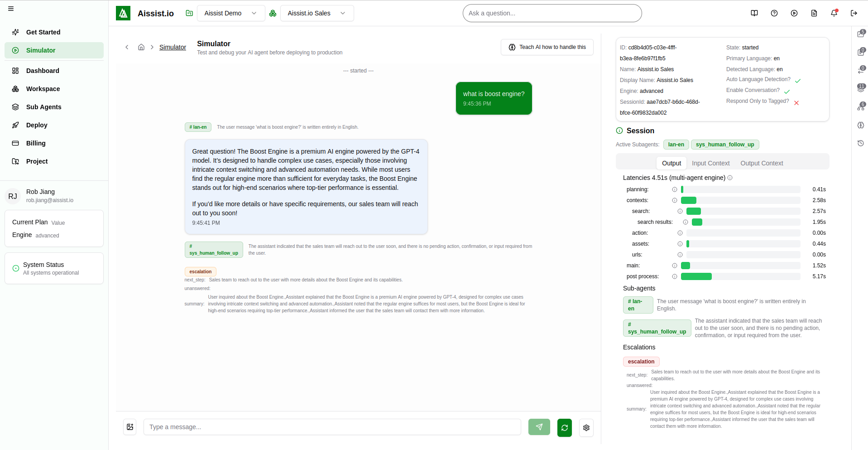This screenshot has height=450, width=868.
Task: Open the brain icon on right edge
Action: pyautogui.click(x=860, y=125)
